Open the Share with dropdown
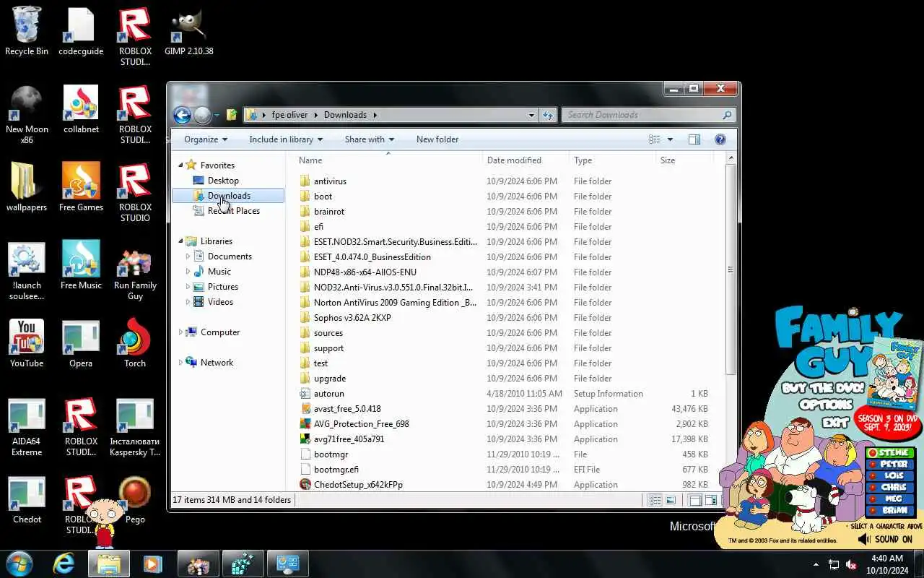924x578 pixels. (x=370, y=139)
